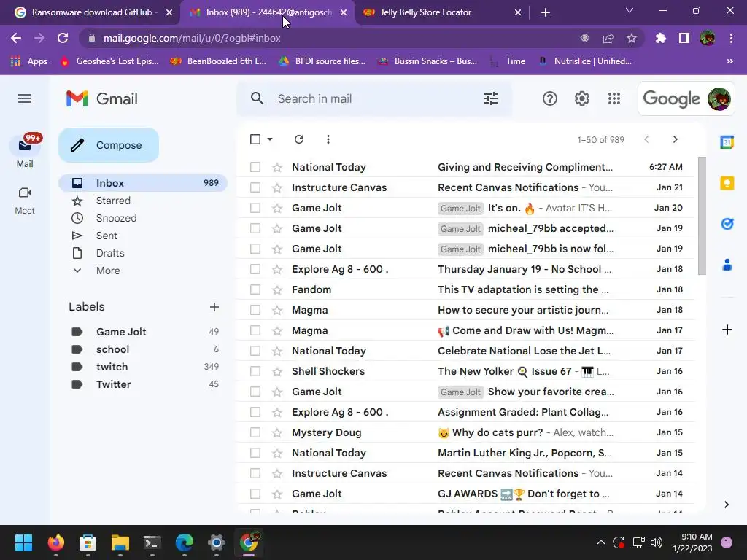The height and width of the screenshot is (560, 747).
Task: Open the twitch label
Action: point(143,367)
